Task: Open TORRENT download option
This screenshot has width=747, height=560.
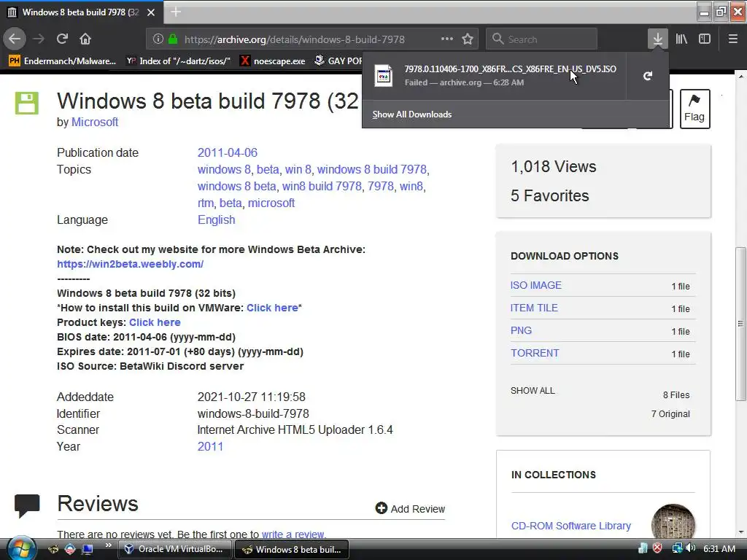Action: click(x=535, y=353)
